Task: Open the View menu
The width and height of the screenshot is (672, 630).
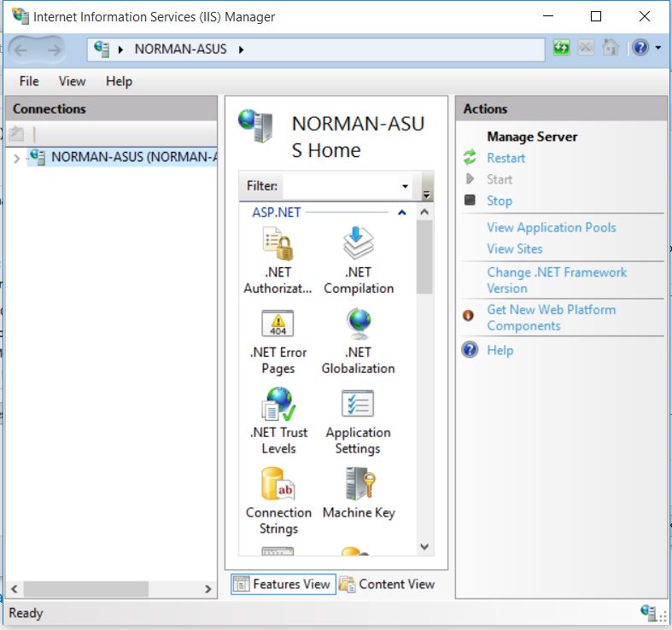Action: tap(72, 81)
